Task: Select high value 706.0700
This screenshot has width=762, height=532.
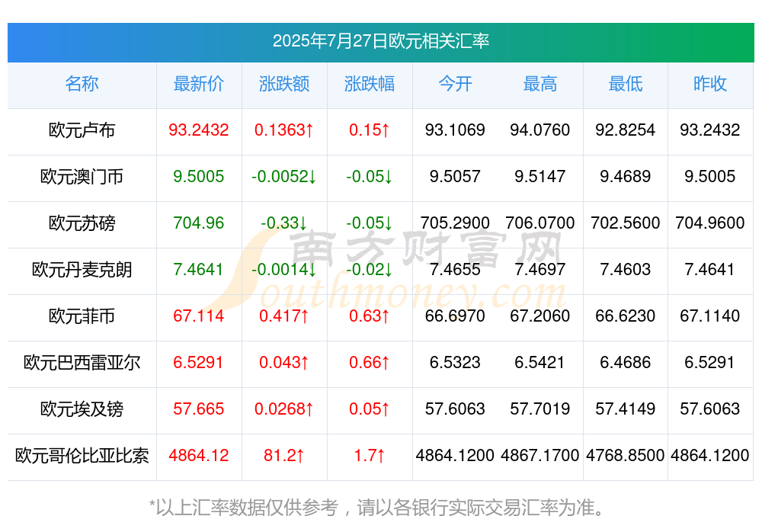Action: tap(540, 223)
